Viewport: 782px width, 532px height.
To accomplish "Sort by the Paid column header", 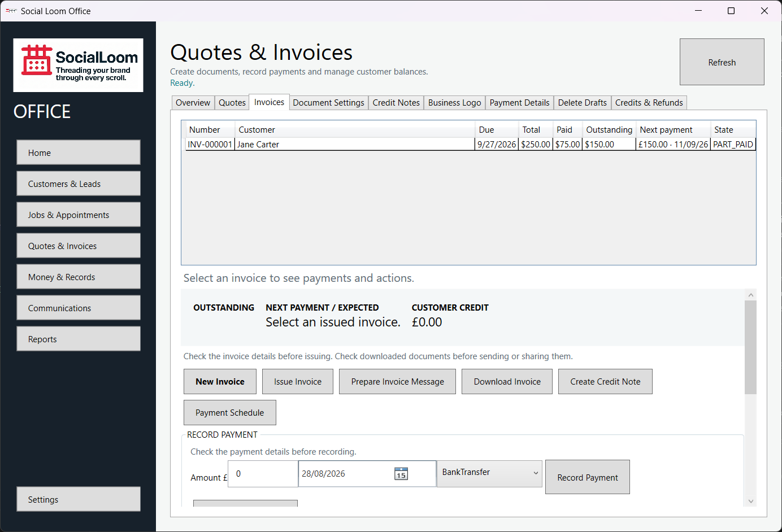I will click(x=567, y=130).
